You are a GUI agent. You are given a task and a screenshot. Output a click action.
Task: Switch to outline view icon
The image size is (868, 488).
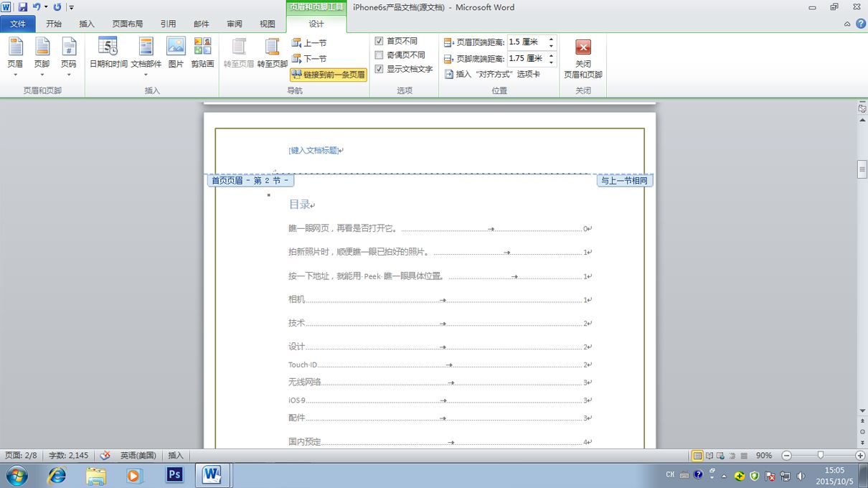732,456
